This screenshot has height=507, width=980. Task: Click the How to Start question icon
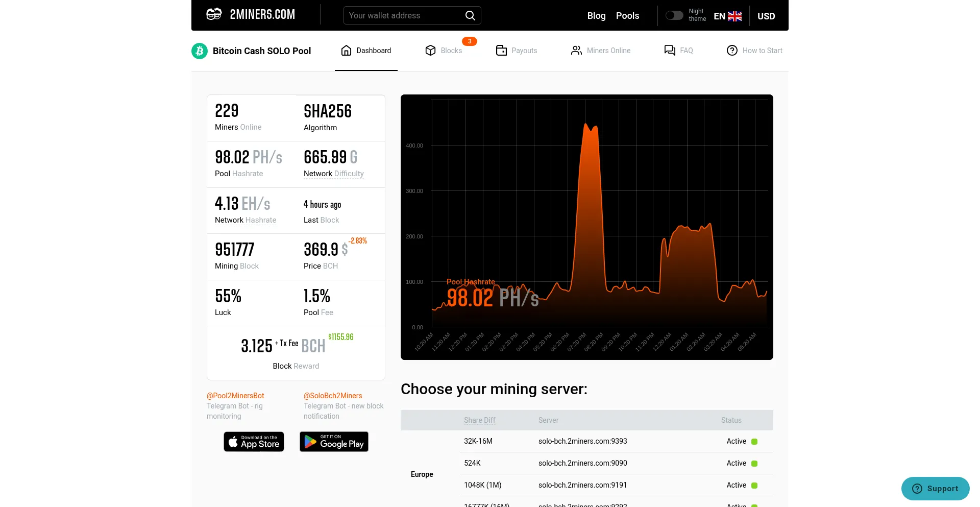[x=732, y=51]
